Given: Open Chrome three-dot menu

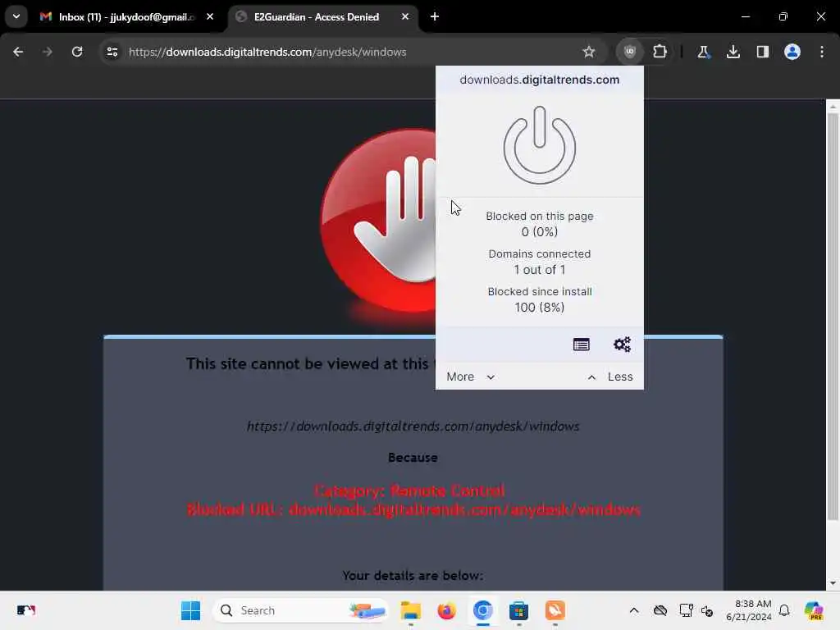Looking at the screenshot, I should (x=822, y=52).
